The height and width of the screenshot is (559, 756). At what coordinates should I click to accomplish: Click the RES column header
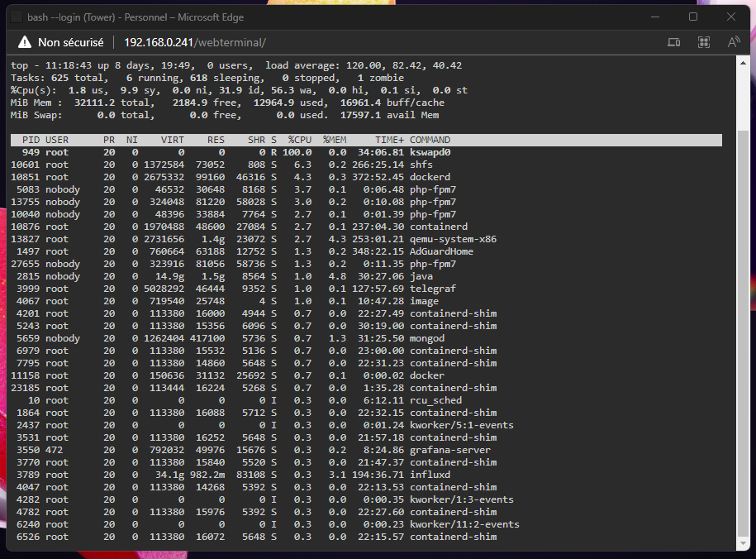point(216,140)
